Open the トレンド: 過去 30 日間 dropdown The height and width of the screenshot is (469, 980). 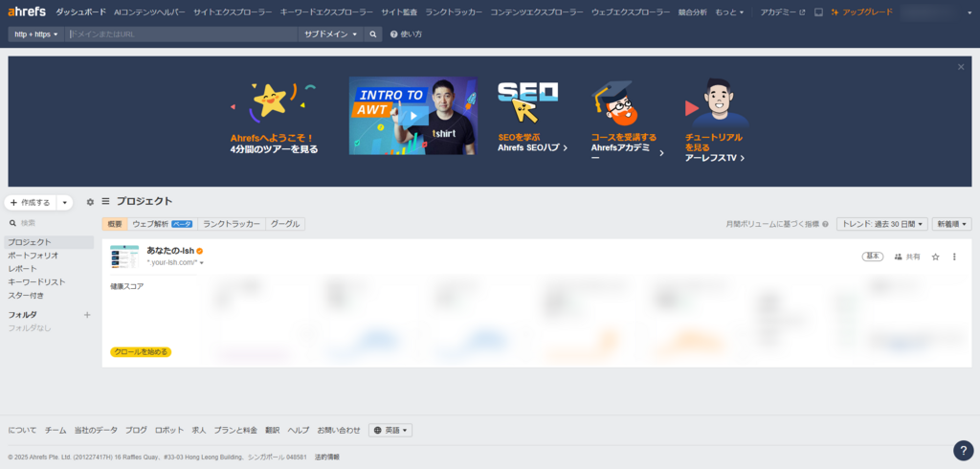pos(881,224)
